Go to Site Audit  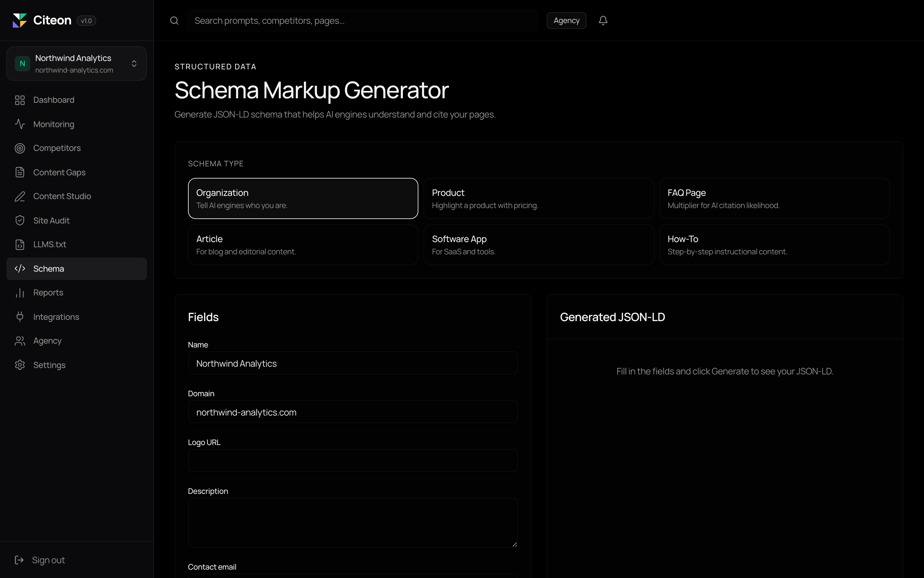(77, 221)
